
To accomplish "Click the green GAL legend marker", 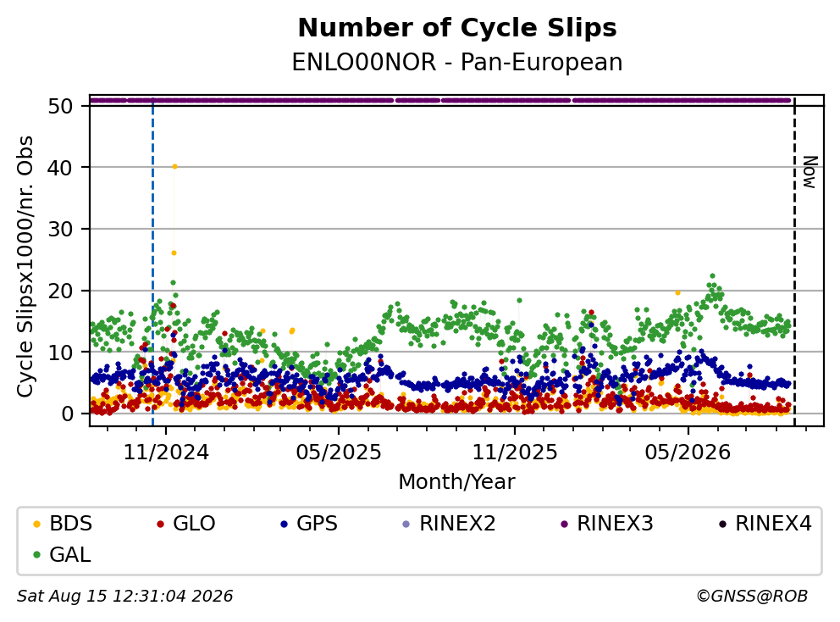I will (x=36, y=555).
